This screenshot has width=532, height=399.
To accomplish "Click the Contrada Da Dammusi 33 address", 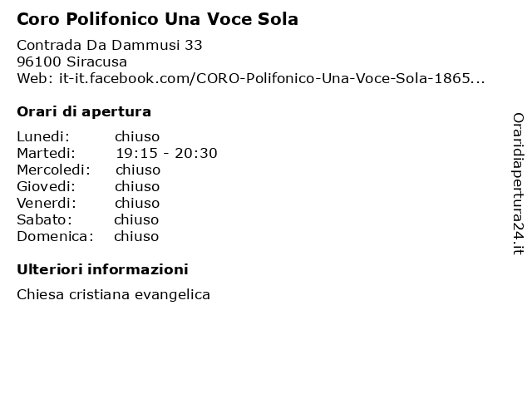I will [110, 45].
